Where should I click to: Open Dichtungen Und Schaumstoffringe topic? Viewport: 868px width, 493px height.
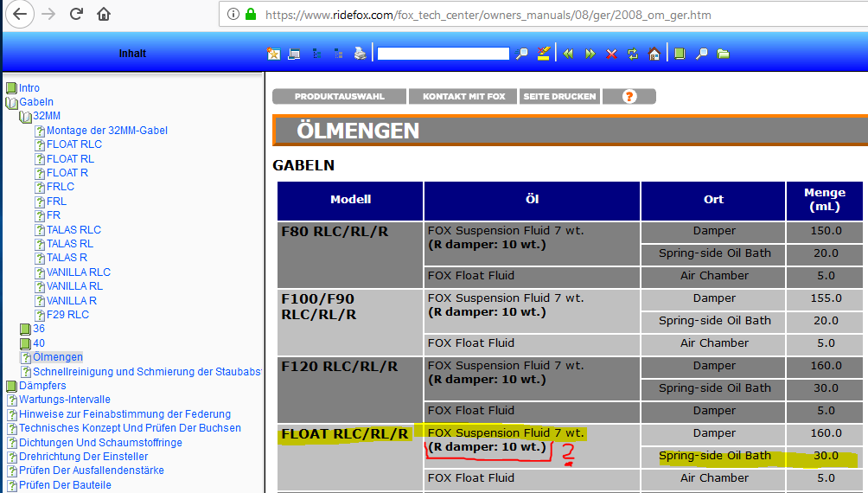pos(100,443)
